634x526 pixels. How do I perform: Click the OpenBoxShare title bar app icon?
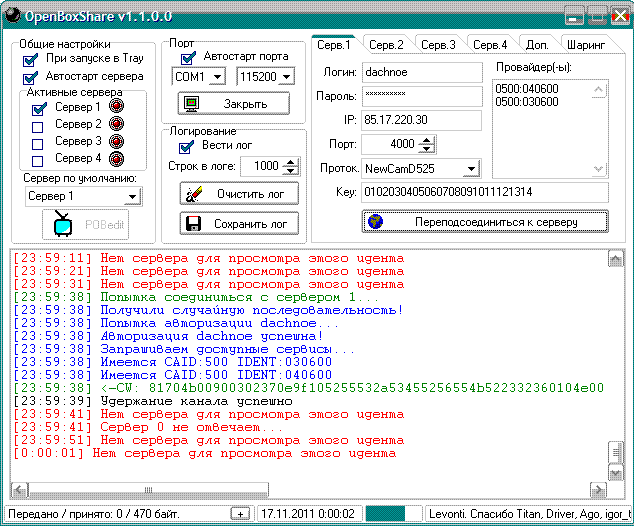pos(15,15)
